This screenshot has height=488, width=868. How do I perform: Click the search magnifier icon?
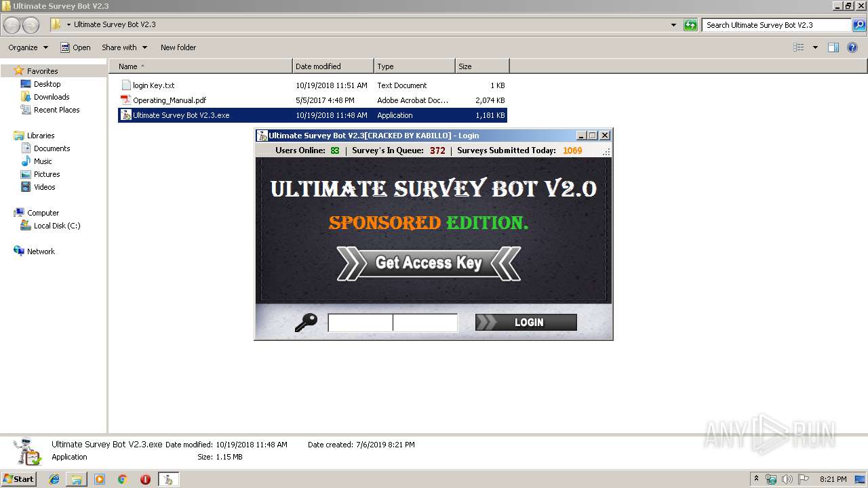pos(859,25)
